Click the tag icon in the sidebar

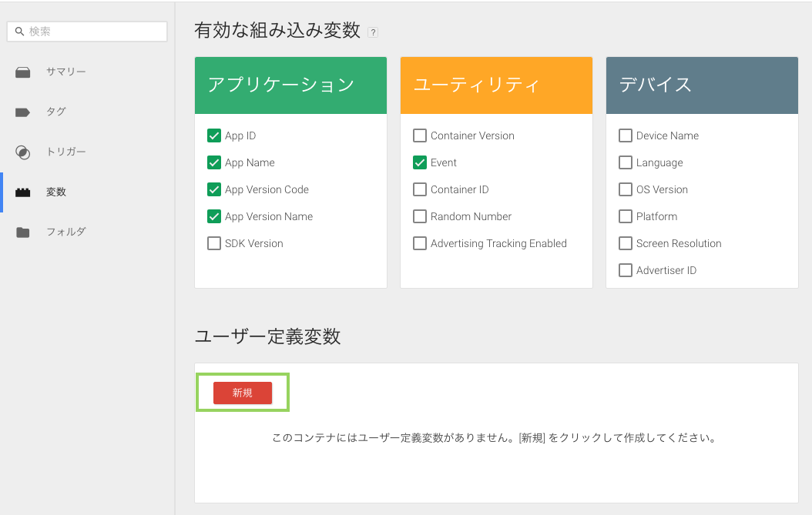coord(23,112)
